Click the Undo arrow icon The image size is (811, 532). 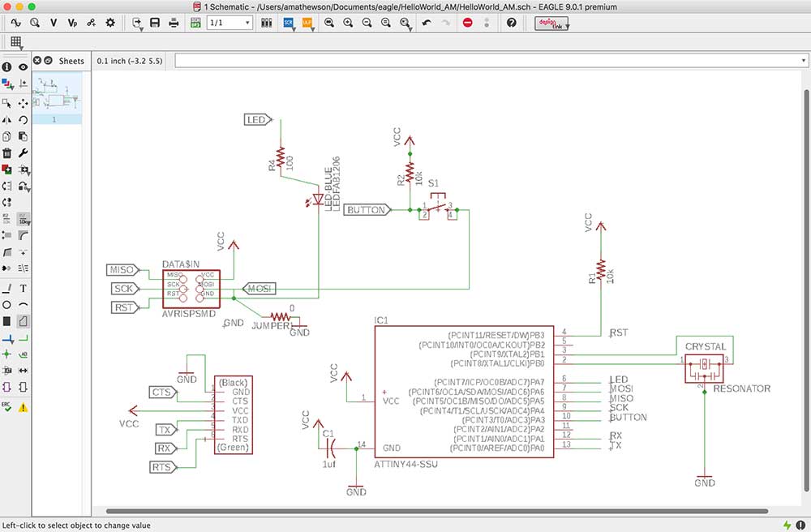427,23
